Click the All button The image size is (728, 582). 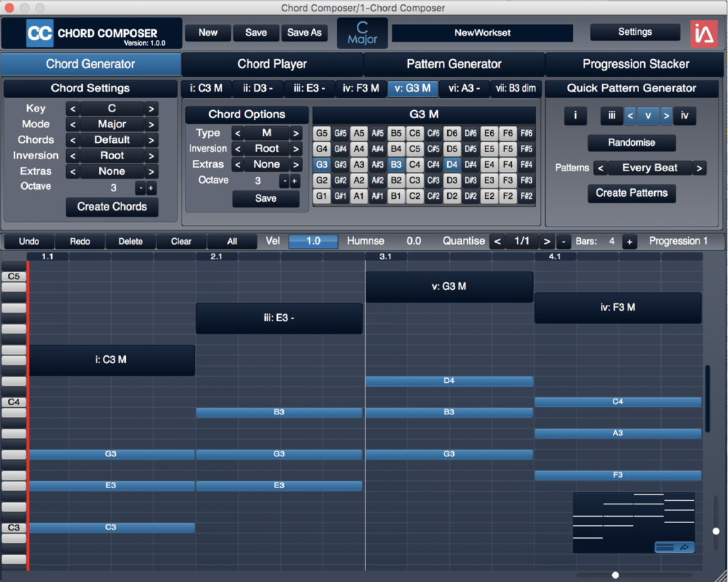click(x=232, y=242)
